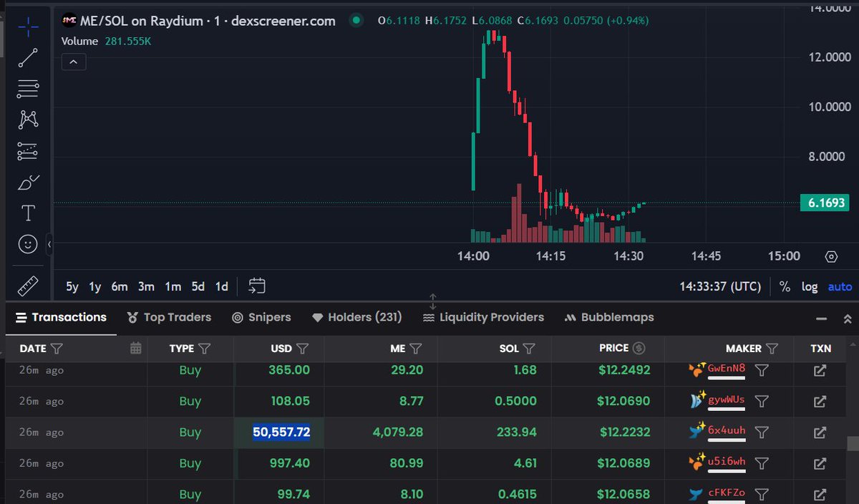Open the forecasting and measurement tools
Image resolution: width=859 pixels, height=504 pixels.
tap(28, 151)
